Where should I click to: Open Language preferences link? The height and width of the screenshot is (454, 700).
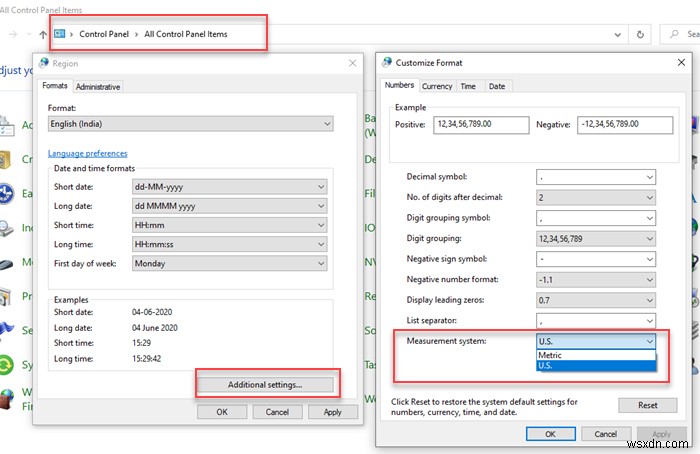pos(88,153)
